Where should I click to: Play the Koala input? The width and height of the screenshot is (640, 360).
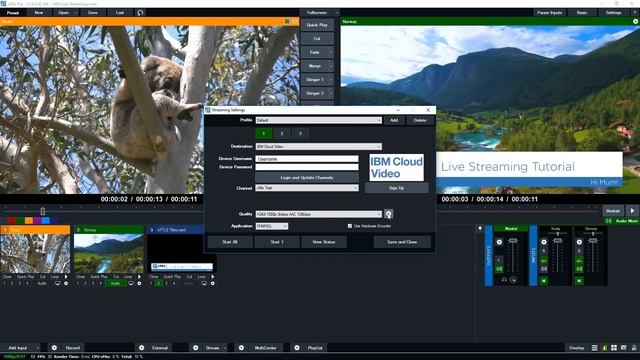(66, 277)
